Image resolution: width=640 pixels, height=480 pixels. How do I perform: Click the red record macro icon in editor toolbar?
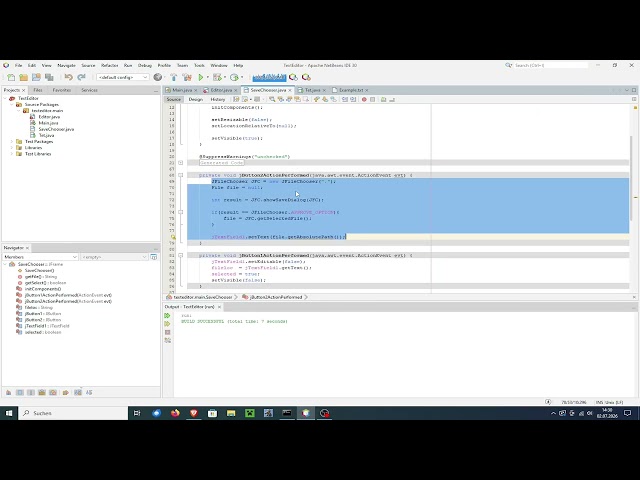(x=364, y=99)
